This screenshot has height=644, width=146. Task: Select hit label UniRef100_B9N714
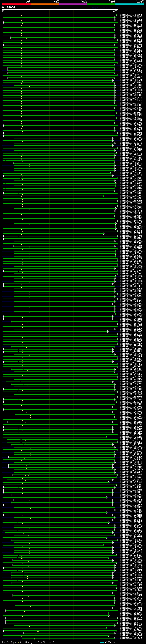(x=131, y=25)
